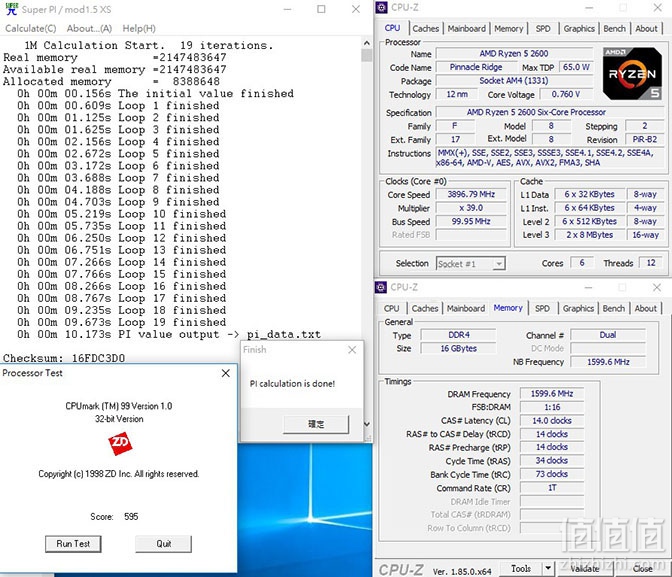Click the Threads 12 value box
The image size is (672, 577).
pyautogui.click(x=651, y=263)
